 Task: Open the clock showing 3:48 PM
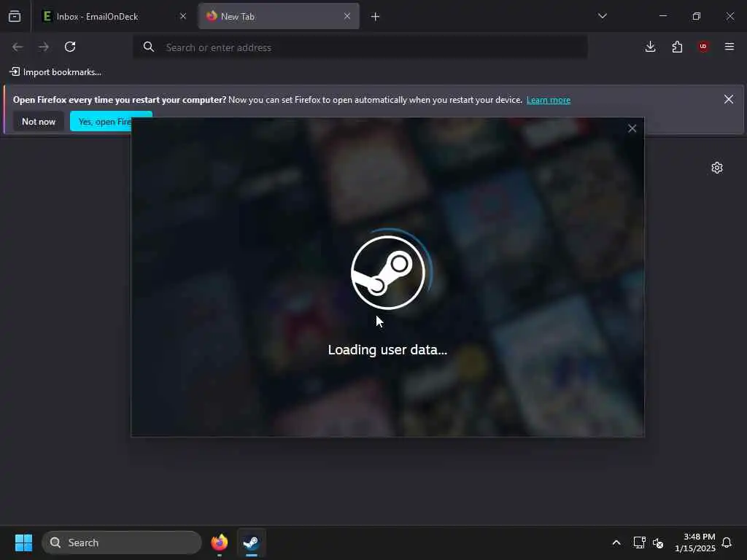point(694,542)
